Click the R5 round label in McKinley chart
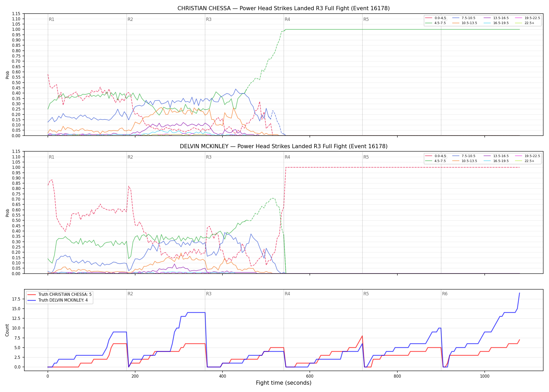 (366, 157)
